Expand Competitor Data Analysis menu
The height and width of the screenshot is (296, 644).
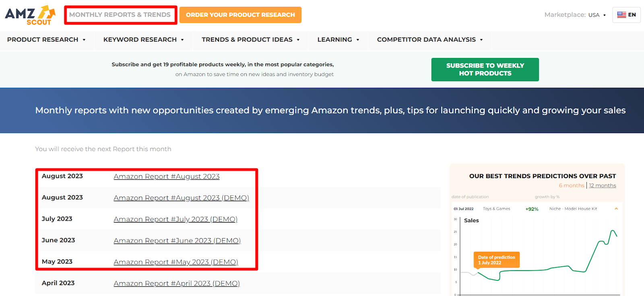pos(430,40)
